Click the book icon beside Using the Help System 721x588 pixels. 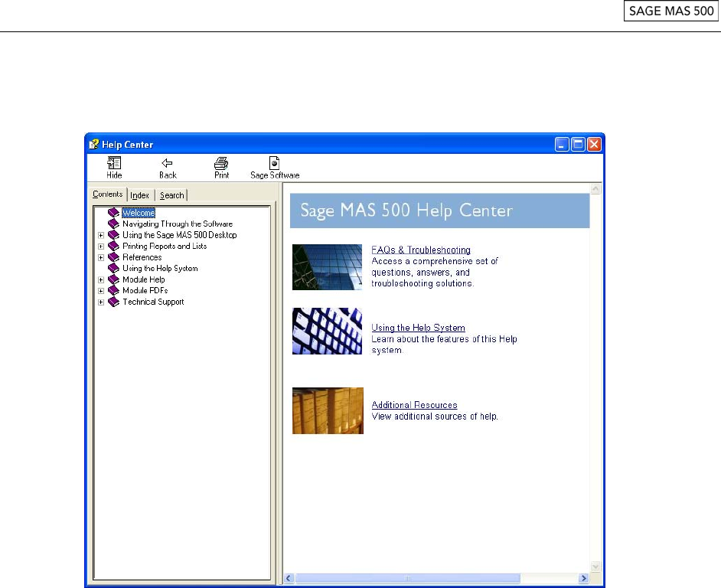coord(113,268)
